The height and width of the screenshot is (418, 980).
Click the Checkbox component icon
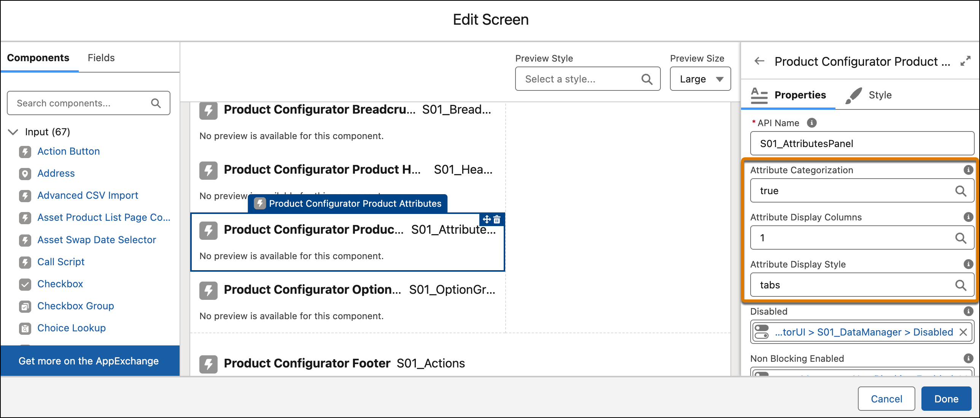pyautogui.click(x=25, y=285)
